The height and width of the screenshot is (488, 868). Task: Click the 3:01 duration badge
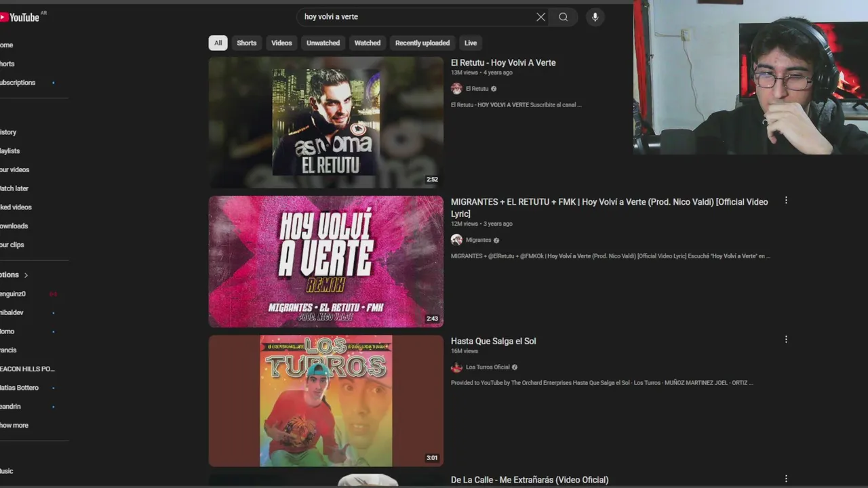pos(432,457)
